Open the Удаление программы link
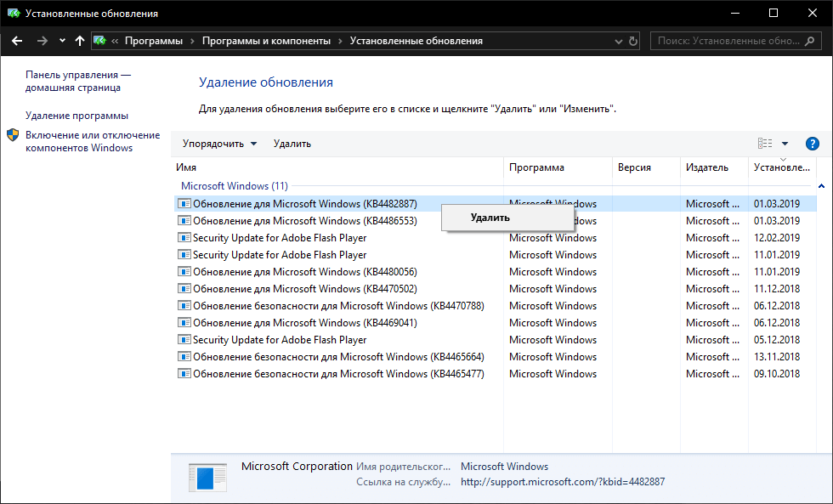Viewport: 833px width, 504px height. pos(77,116)
